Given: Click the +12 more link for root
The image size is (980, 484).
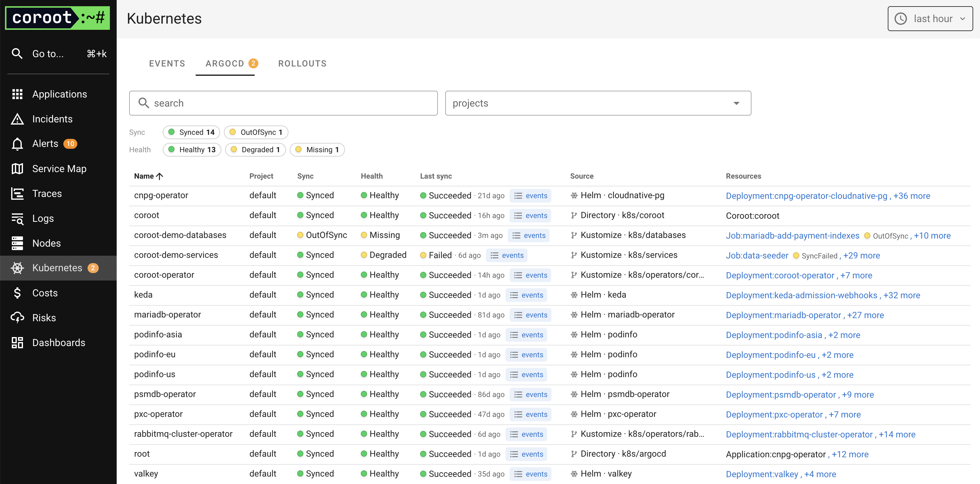Looking at the screenshot, I should point(850,454).
